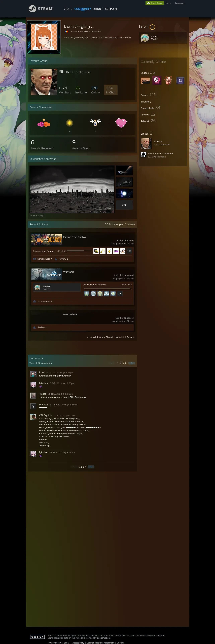215x644 pixels.
Task: Click fifth Escape From Duckov achievement icon
Action: click(x=123, y=251)
